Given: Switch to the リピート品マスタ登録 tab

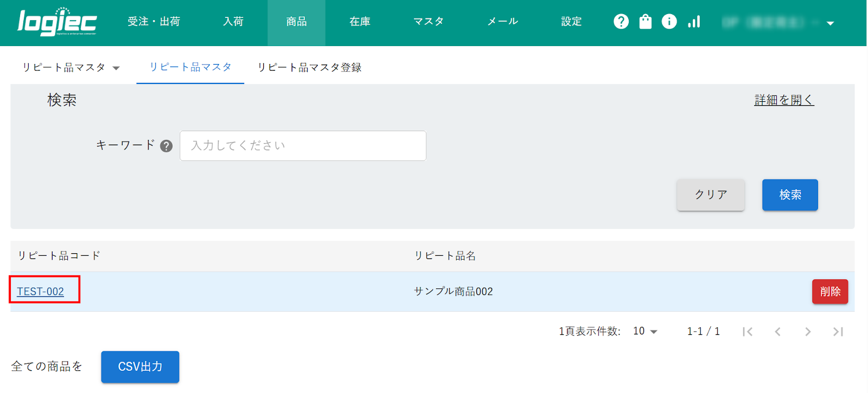Looking at the screenshot, I should point(309,68).
